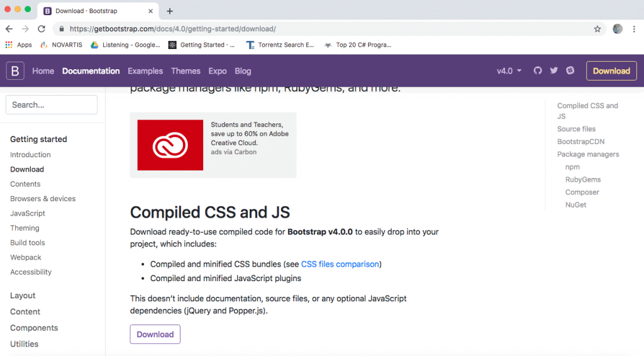Open Examples in the navbar
Image resolution: width=644 pixels, height=356 pixels.
145,71
